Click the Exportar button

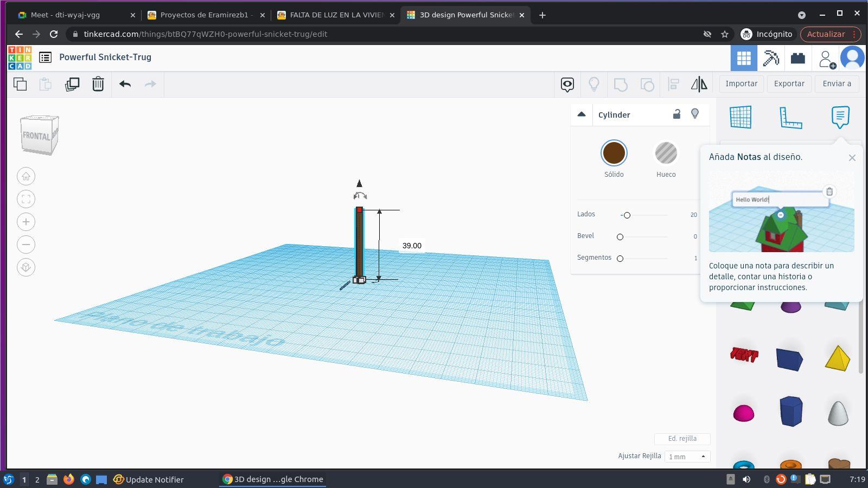[x=789, y=84]
